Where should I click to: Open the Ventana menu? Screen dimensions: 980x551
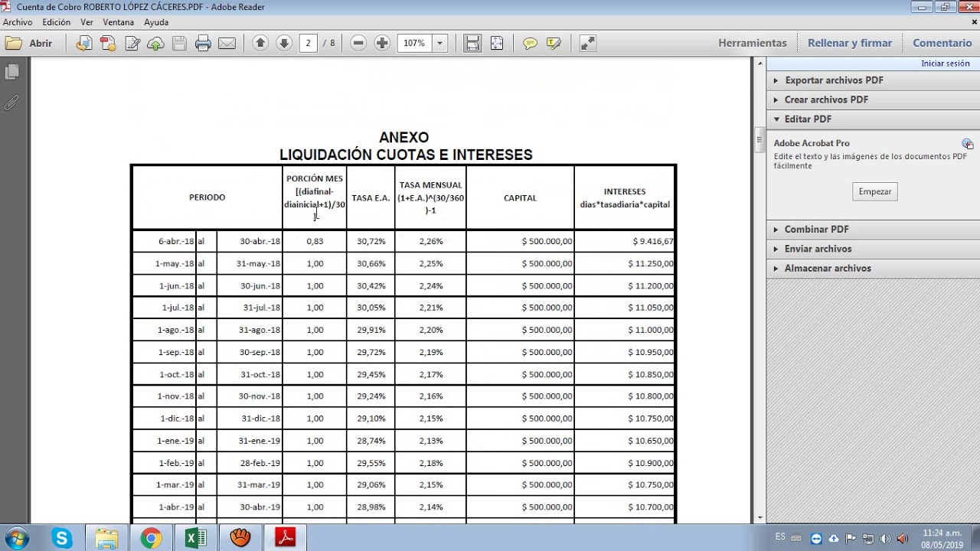(x=118, y=22)
